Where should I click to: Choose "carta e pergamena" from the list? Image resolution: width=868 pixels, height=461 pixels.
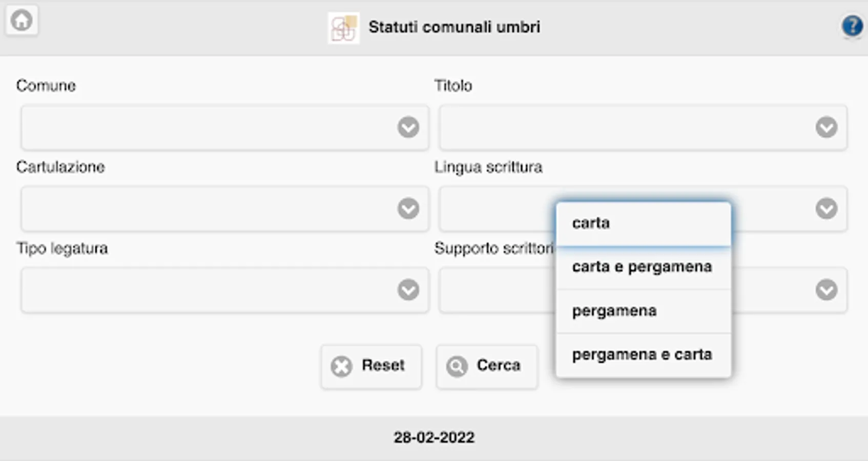[x=643, y=267]
